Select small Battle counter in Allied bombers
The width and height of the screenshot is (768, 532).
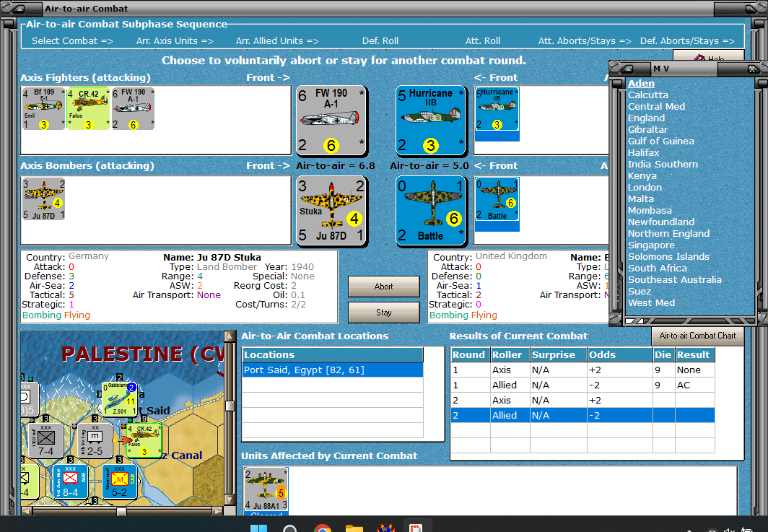(497, 199)
